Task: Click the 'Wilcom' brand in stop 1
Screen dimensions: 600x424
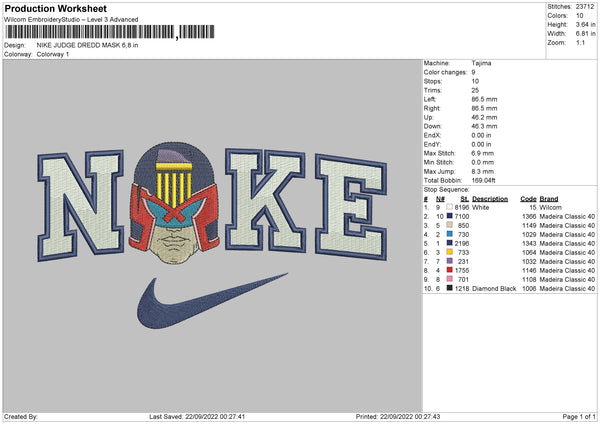Action: (551, 207)
